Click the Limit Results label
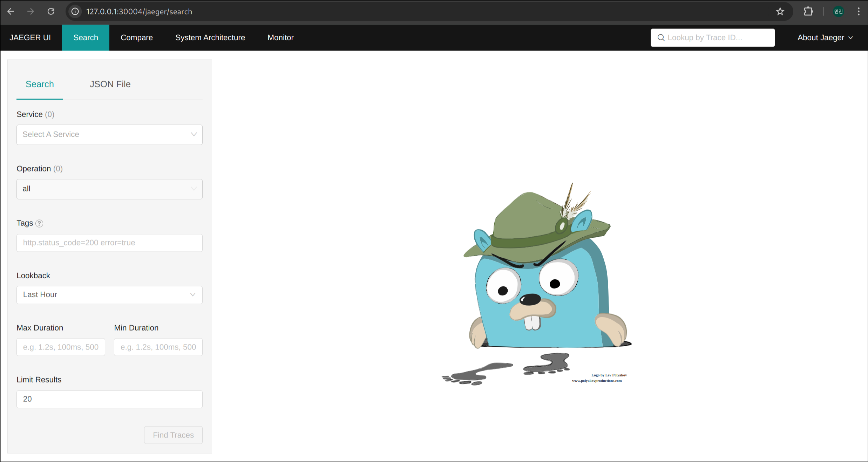This screenshot has height=462, width=868. (39, 380)
